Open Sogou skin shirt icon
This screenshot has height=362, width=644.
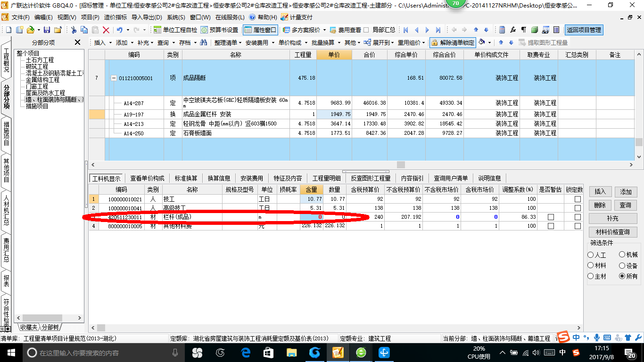coord(628,337)
